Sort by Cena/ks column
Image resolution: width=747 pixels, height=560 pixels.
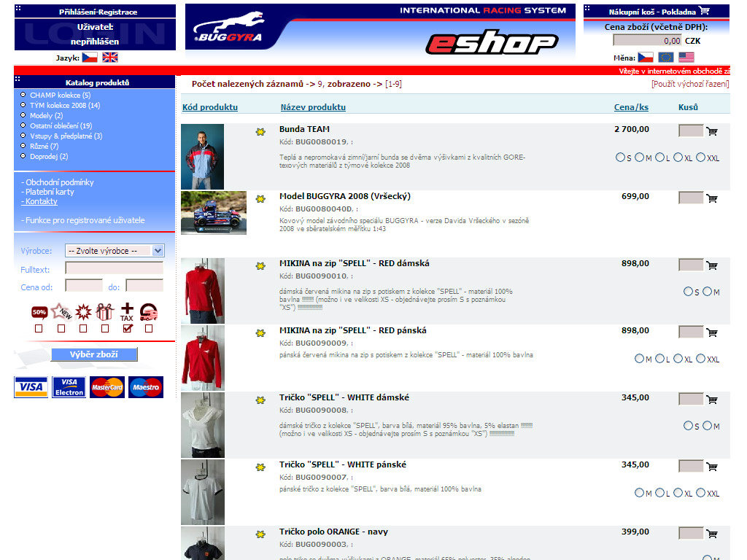631,107
